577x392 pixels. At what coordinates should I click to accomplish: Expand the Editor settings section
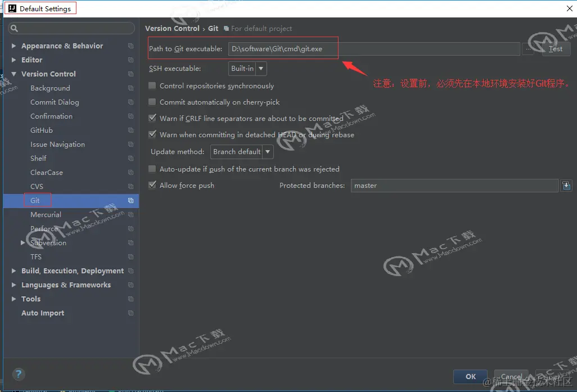click(13, 60)
